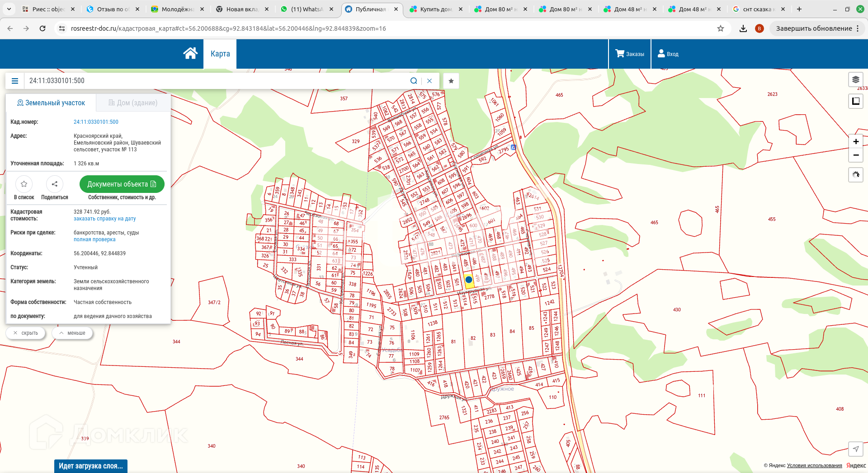Click the Share icon button

55,184
